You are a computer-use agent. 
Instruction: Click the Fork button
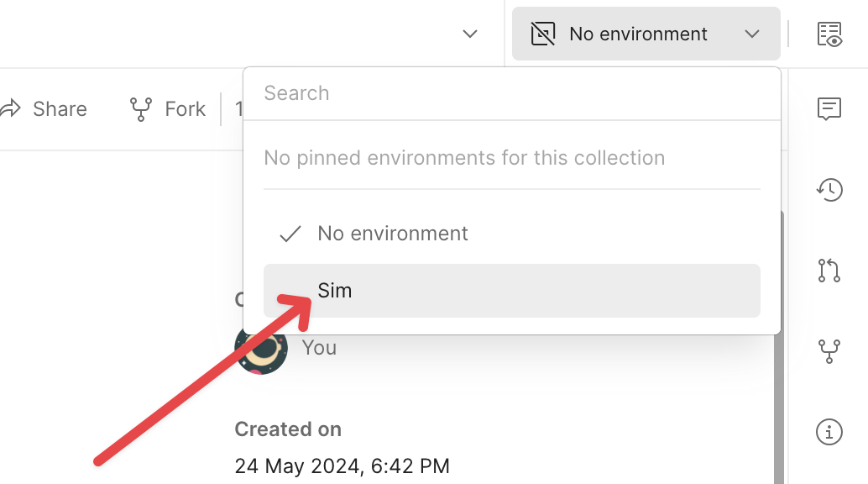(x=169, y=109)
